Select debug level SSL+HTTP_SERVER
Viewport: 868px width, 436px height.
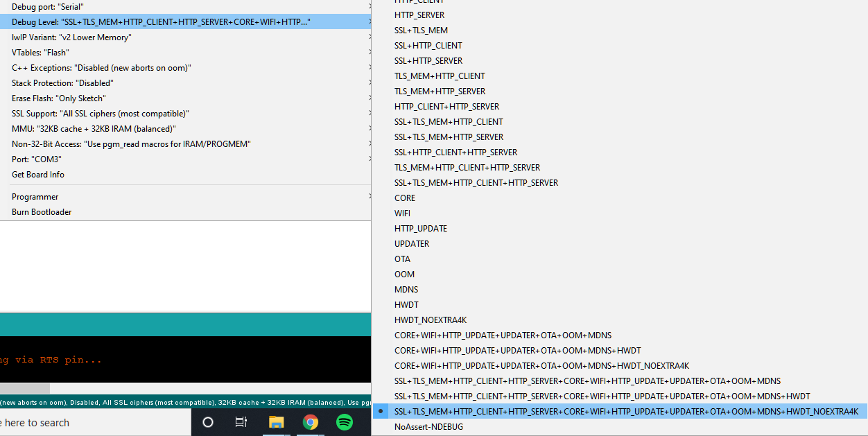pos(620,61)
